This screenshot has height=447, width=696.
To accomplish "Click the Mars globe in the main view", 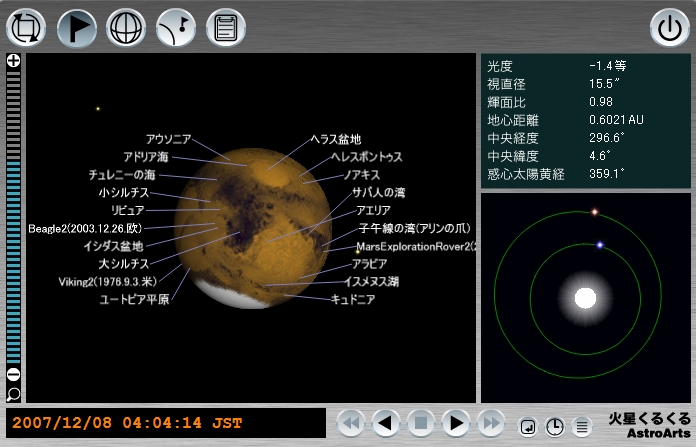I will [x=253, y=228].
